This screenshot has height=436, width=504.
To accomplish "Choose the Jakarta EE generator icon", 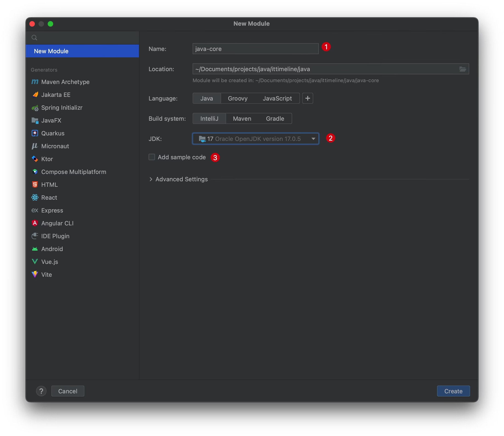I will [x=35, y=95].
